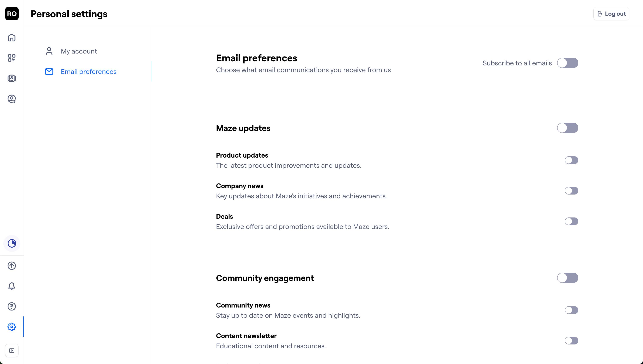The height and width of the screenshot is (364, 643).
Task: Click "Exclusive offers and promotions available to Maze users."
Action: 303,227
